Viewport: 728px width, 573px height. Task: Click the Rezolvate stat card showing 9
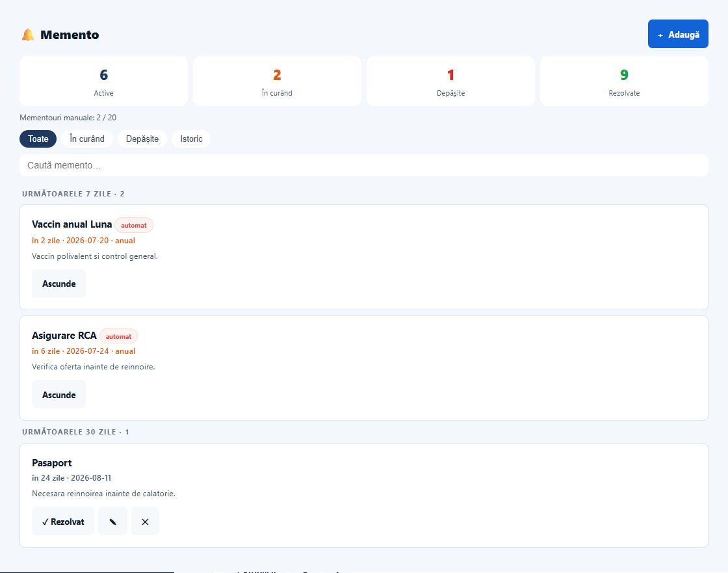[x=624, y=81]
